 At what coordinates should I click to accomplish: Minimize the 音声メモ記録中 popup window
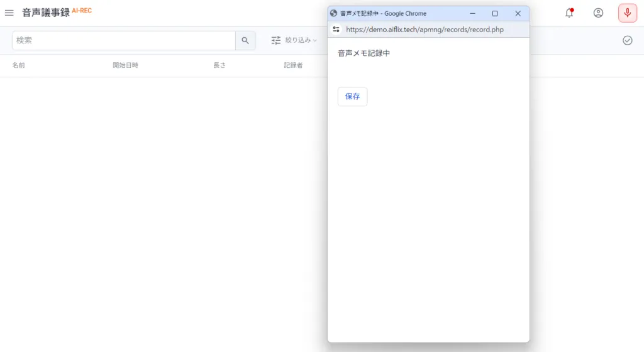(x=472, y=14)
